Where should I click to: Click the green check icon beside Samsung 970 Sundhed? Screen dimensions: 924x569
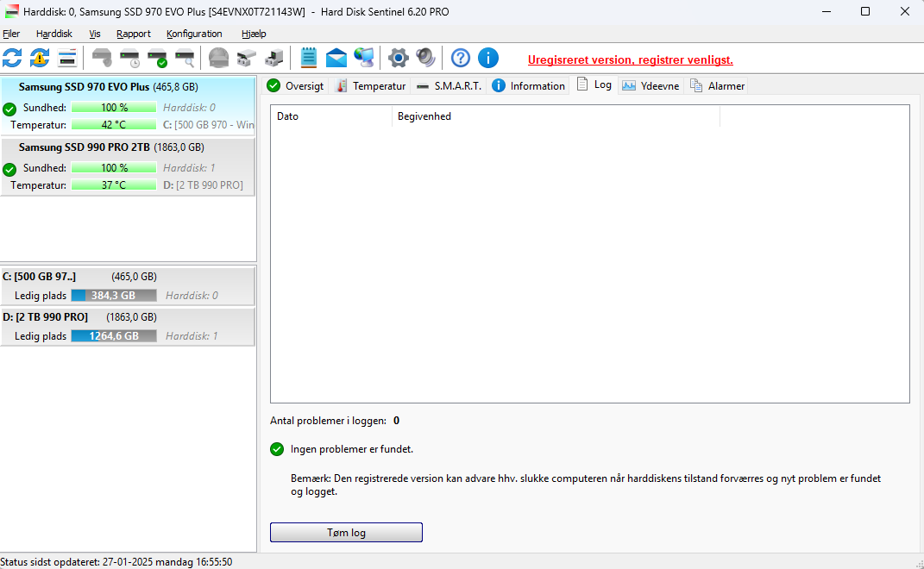coord(9,109)
